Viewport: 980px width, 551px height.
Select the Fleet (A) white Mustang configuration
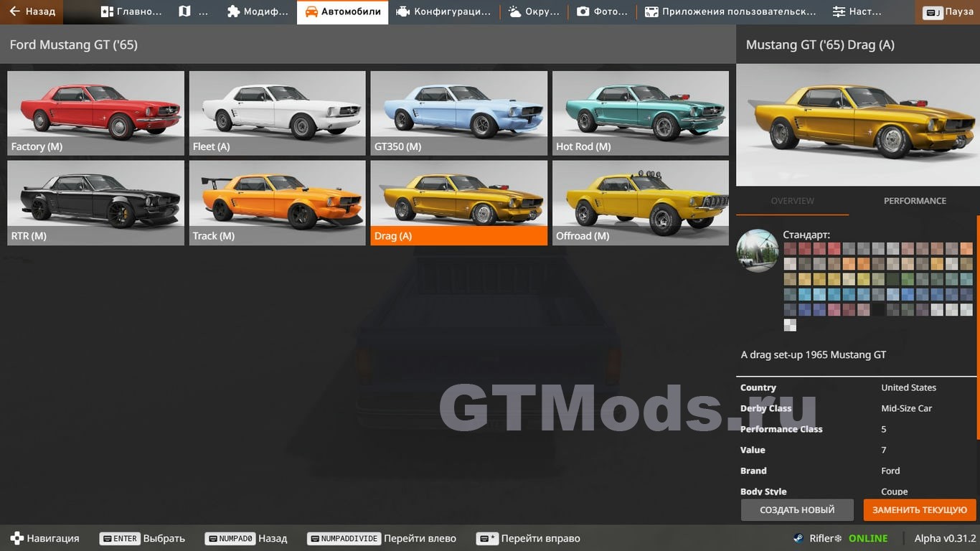pyautogui.click(x=277, y=113)
